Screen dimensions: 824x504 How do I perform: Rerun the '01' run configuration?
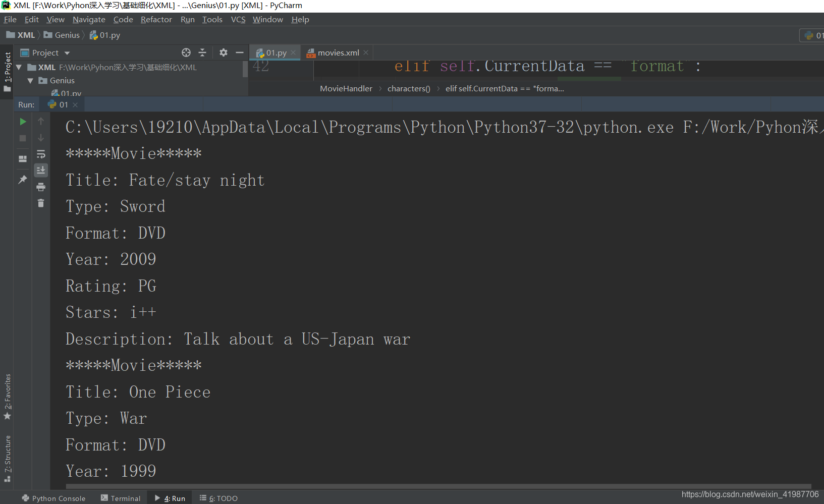[x=22, y=121]
